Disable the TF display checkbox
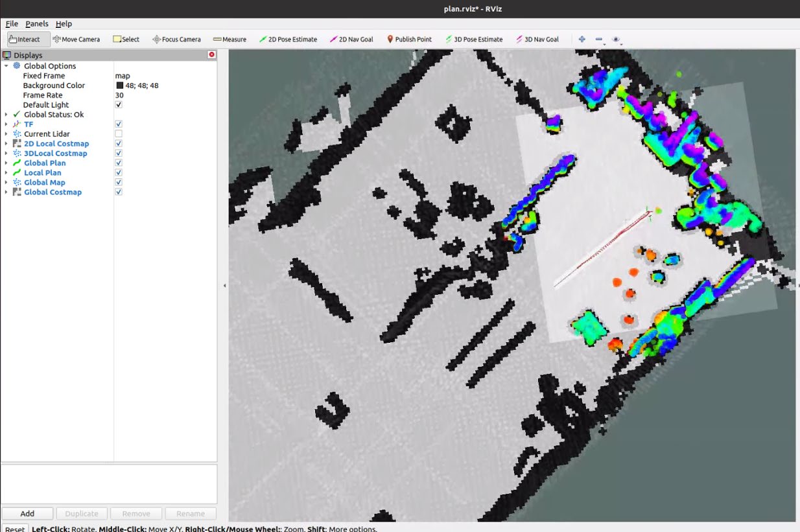 119,124
